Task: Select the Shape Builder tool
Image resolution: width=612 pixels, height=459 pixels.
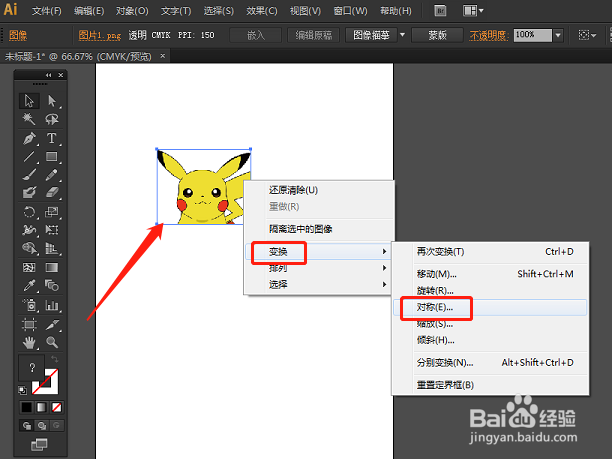Action: coord(29,248)
